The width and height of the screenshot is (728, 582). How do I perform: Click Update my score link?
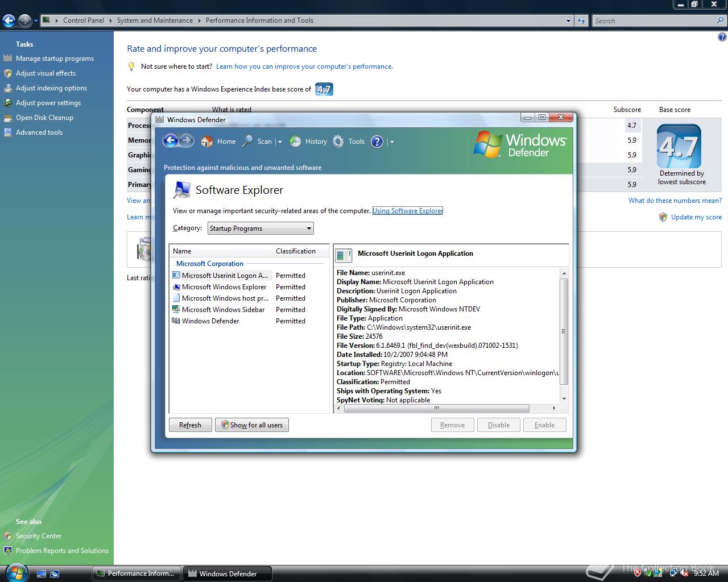click(x=696, y=217)
